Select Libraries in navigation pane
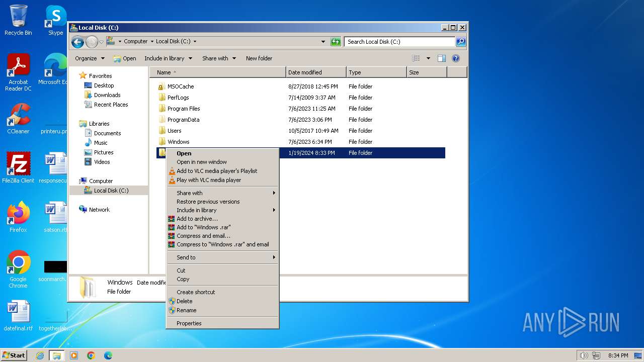 99,124
